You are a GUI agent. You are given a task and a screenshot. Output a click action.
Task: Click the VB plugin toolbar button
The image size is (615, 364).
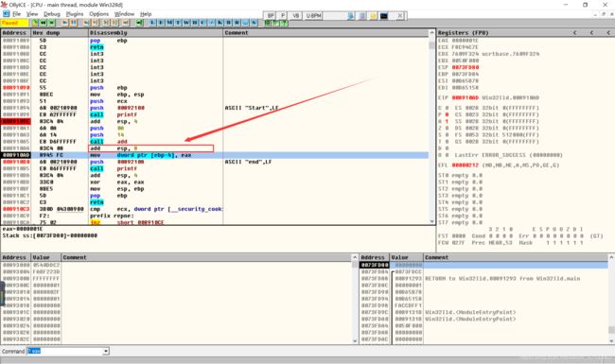[x=295, y=16]
